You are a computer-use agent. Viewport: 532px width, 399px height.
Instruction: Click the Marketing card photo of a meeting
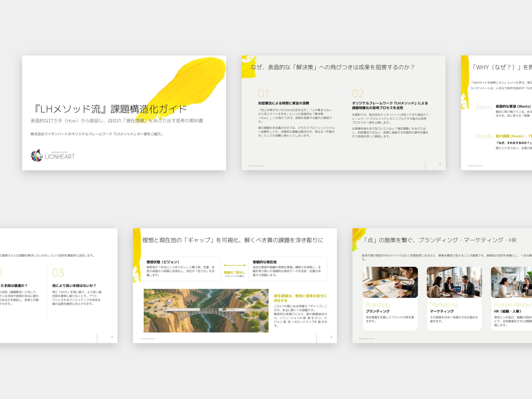point(454,282)
